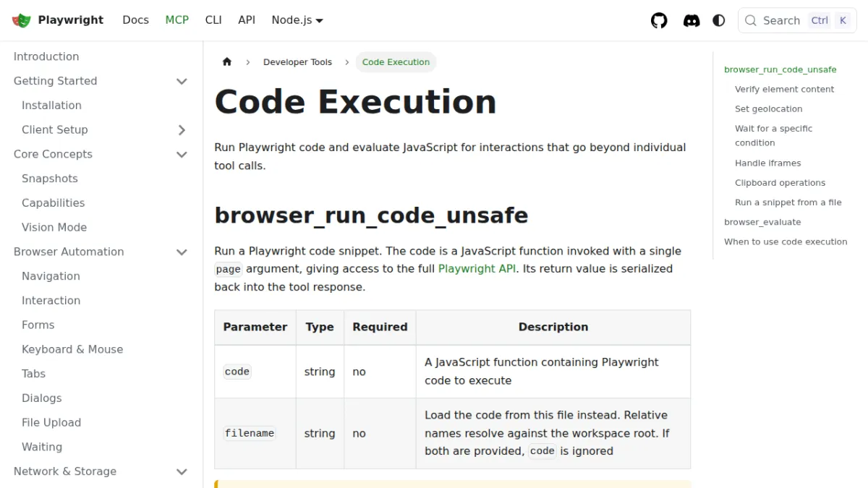The image size is (868, 488).
Task: Click the Parameter column header
Action: (x=255, y=328)
